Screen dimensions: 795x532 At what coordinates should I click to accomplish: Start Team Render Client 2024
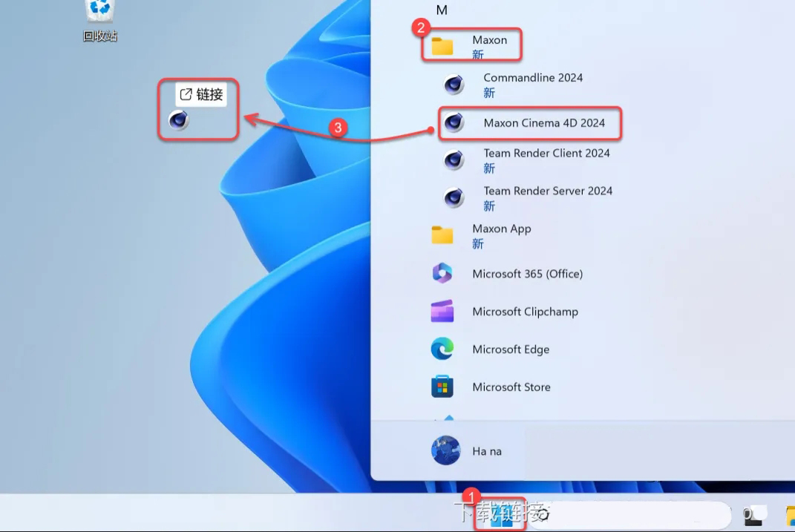coord(547,153)
